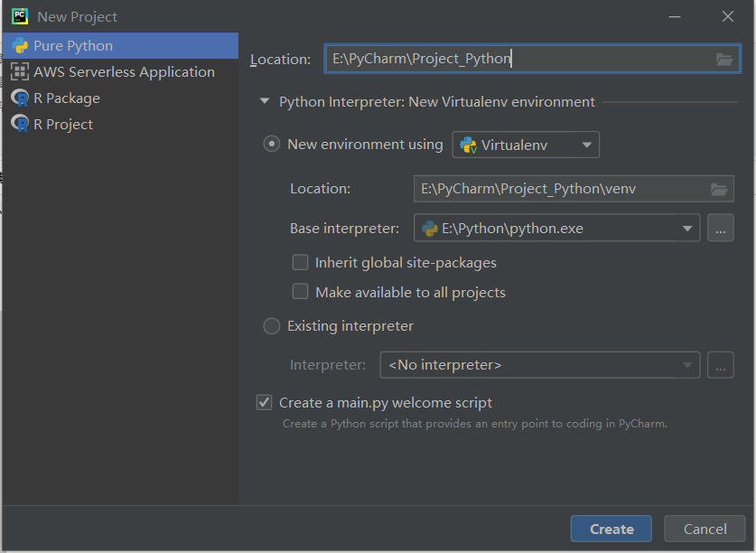Select the Existing interpreter radio button
Viewport: 756px width, 553px height.
[x=272, y=326]
